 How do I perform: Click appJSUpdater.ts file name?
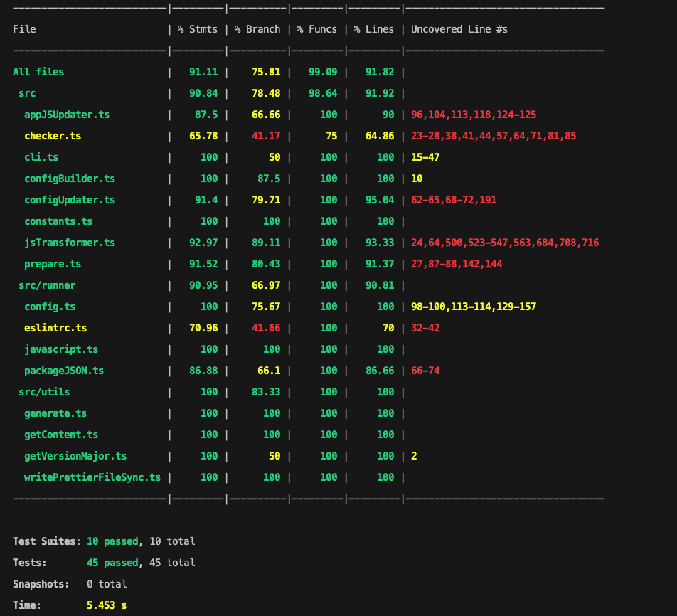67,115
